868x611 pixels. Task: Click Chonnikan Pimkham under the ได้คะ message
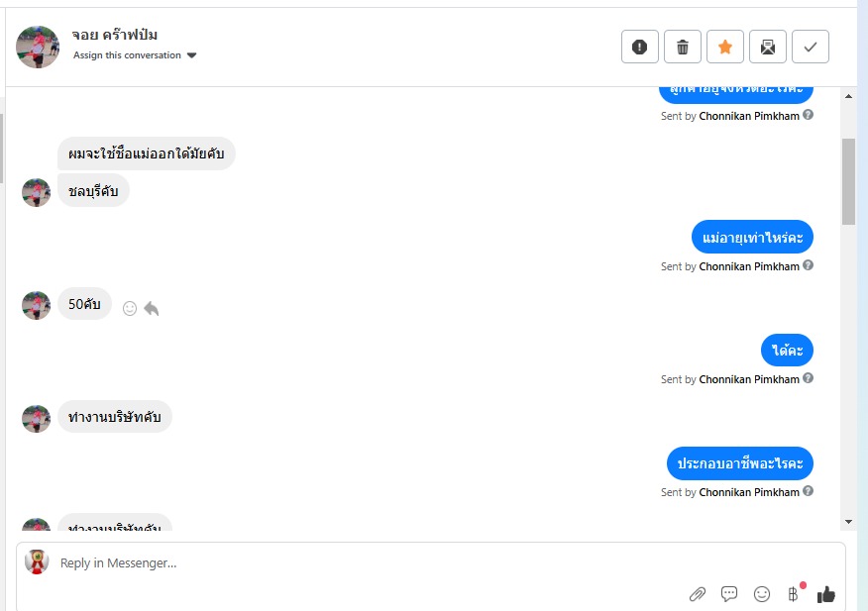pyautogui.click(x=749, y=379)
